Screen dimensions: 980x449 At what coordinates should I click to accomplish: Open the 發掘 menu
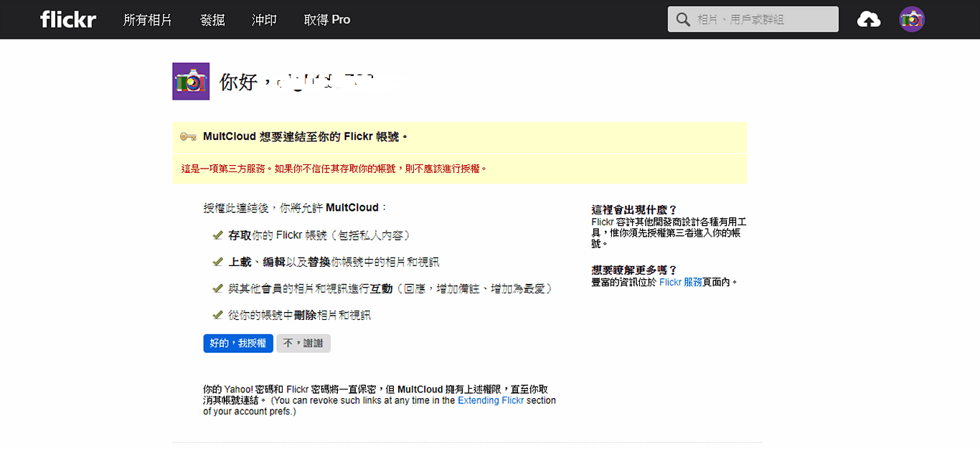(212, 20)
